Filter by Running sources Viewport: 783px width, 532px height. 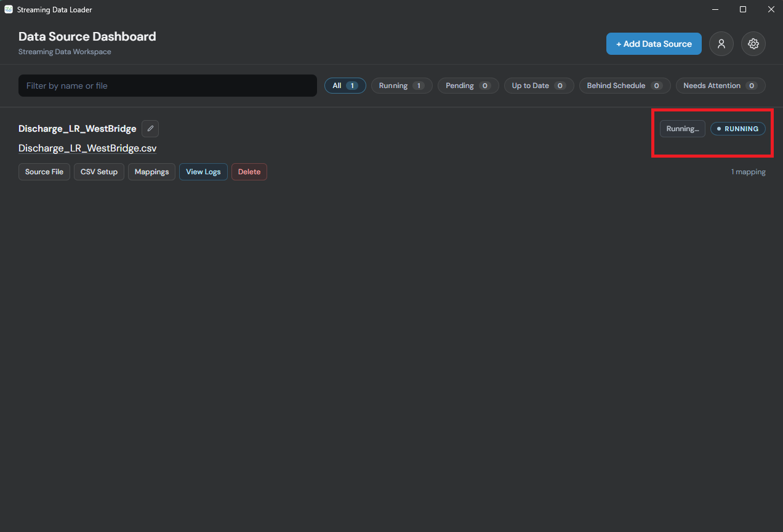(402, 86)
